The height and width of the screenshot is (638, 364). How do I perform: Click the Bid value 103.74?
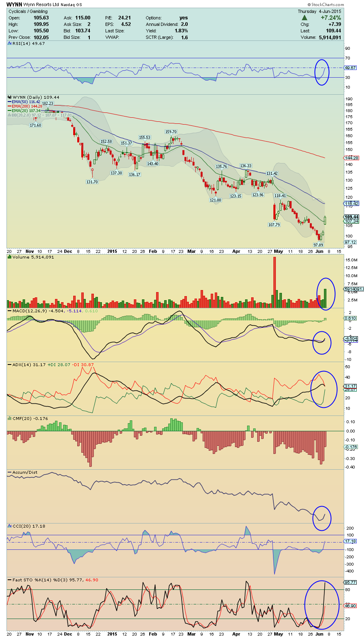click(83, 31)
